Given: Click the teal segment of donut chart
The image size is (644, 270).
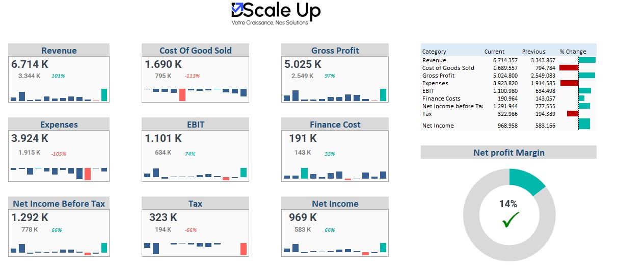Looking at the screenshot, I should click(528, 180).
